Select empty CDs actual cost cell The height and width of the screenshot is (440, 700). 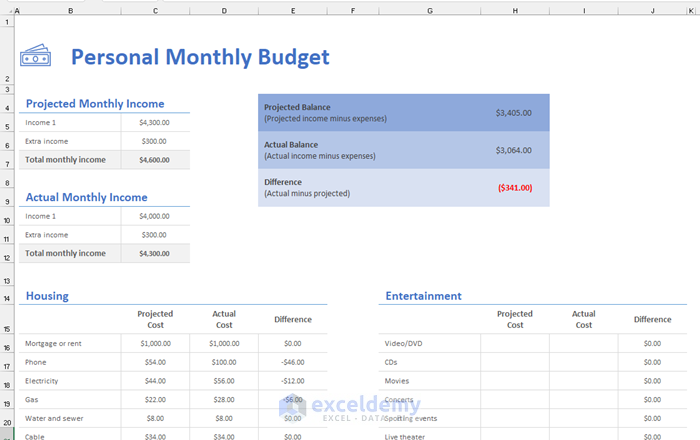[x=584, y=362]
